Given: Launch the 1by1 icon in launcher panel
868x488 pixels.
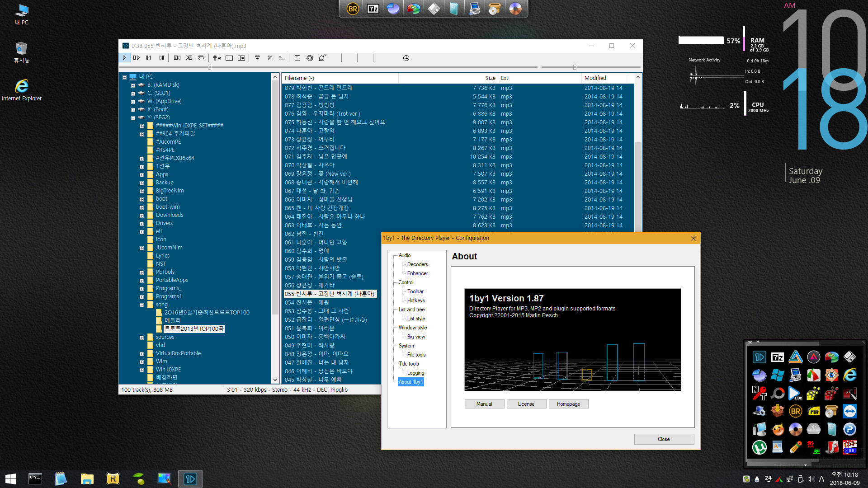Looking at the screenshot, I should click(x=759, y=357).
